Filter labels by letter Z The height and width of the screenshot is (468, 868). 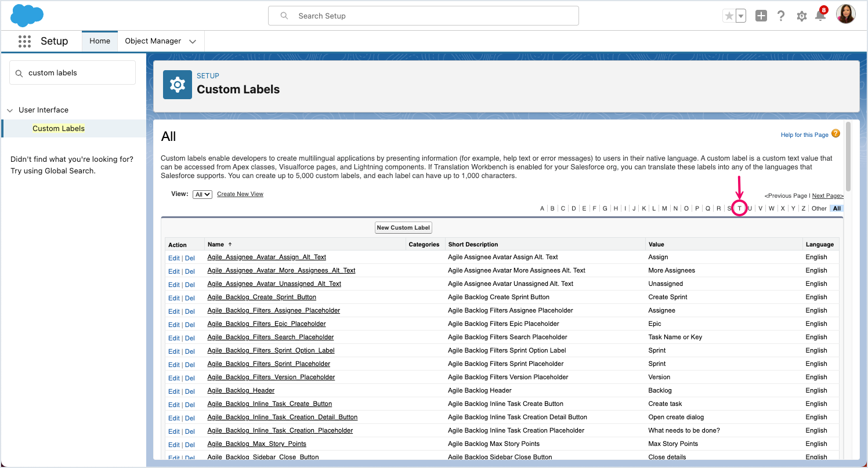pyautogui.click(x=803, y=208)
